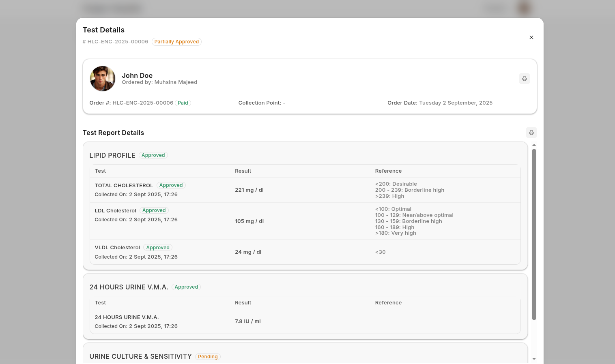
Task: Click the Partially Approved status badge
Action: point(176,42)
